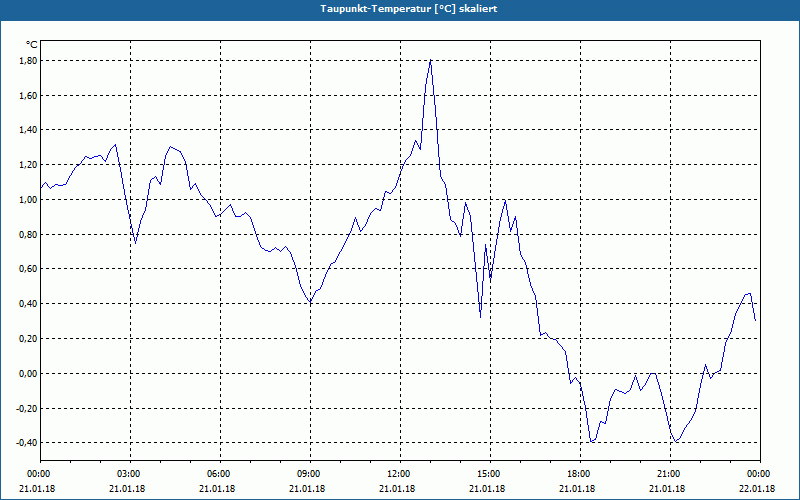Click the °C unit label on the Y axis
The width and height of the screenshot is (800, 500).
click(31, 45)
